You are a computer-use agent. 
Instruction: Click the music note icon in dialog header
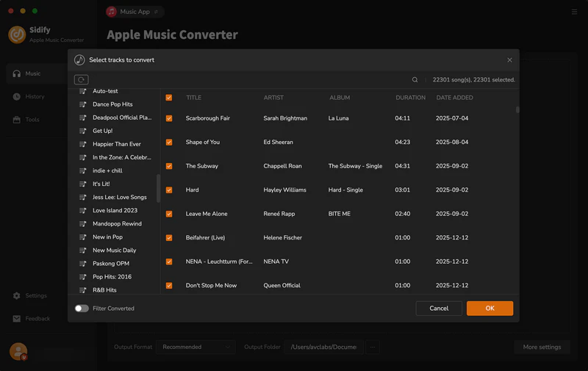(79, 60)
